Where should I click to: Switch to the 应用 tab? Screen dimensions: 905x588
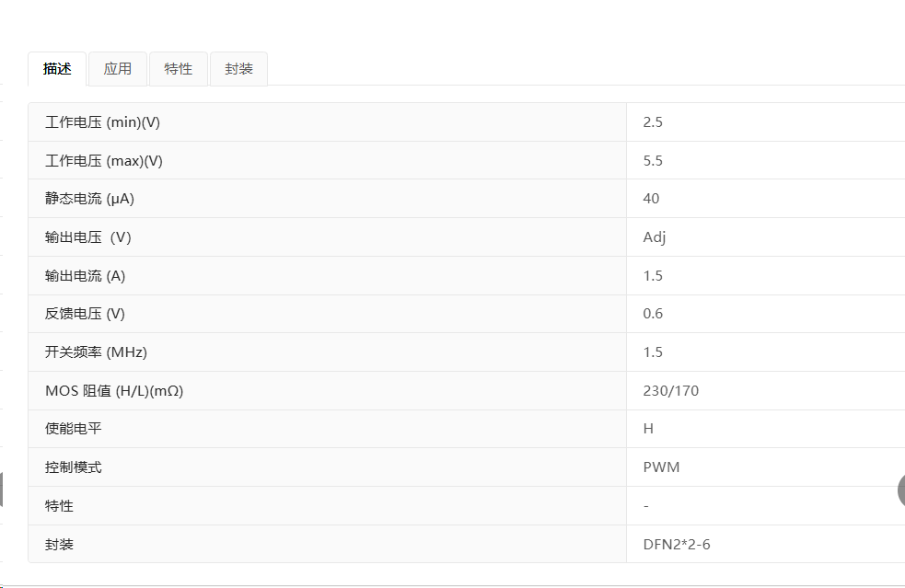pos(118,69)
